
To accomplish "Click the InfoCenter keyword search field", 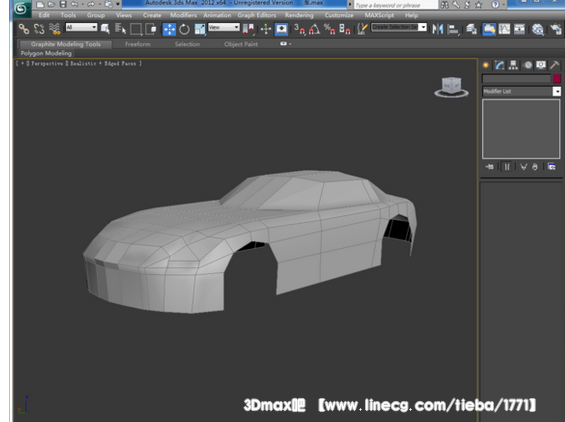I will click(x=396, y=5).
